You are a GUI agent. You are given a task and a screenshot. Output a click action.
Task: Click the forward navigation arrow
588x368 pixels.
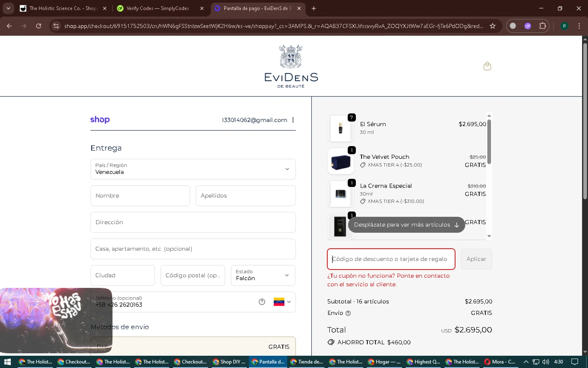pos(24,26)
